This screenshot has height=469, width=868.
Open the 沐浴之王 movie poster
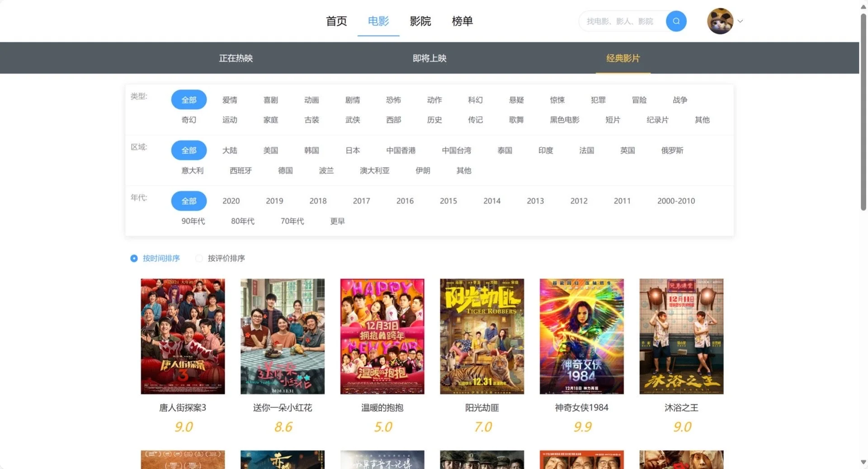coord(681,336)
